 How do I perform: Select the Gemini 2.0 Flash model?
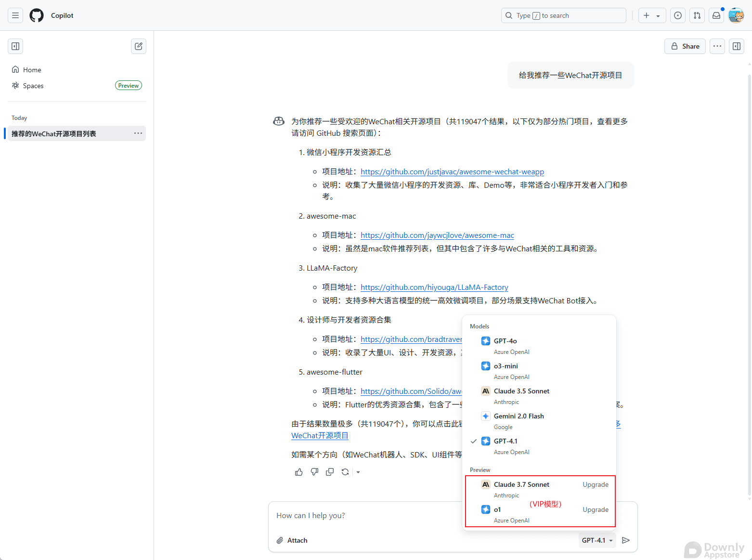539,421
